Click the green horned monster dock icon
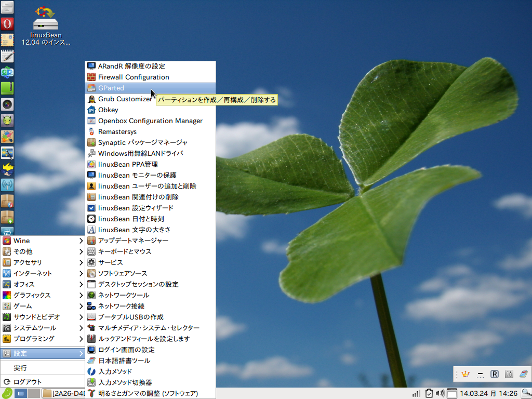The width and height of the screenshot is (532, 399). coord(7,121)
